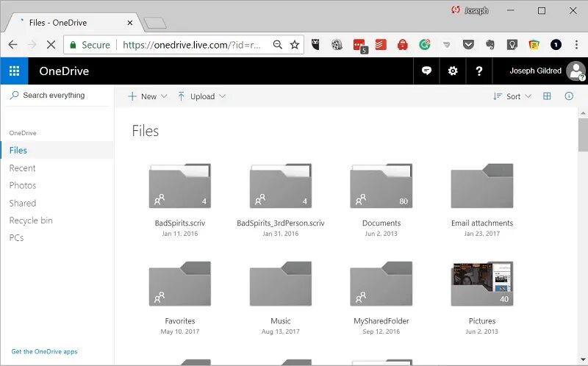The image size is (588, 366).
Task: Open the Email attachments folder
Action: [x=482, y=186]
